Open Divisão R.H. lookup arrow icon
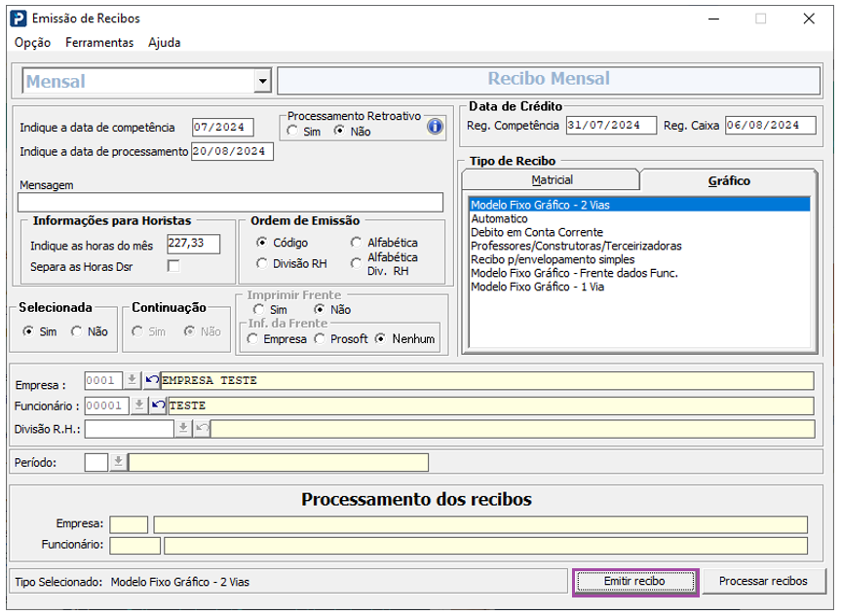This screenshot has height=616, width=841. pyautogui.click(x=183, y=428)
